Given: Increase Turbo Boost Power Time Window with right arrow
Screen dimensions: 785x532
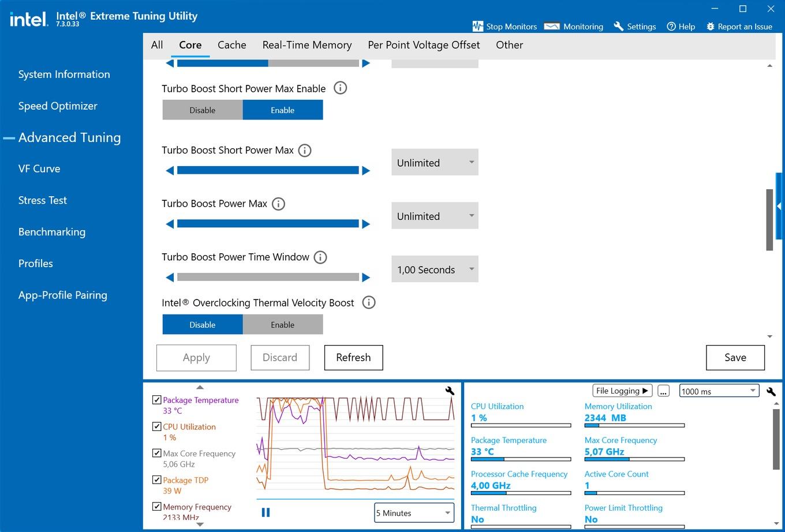Looking at the screenshot, I should pos(366,278).
